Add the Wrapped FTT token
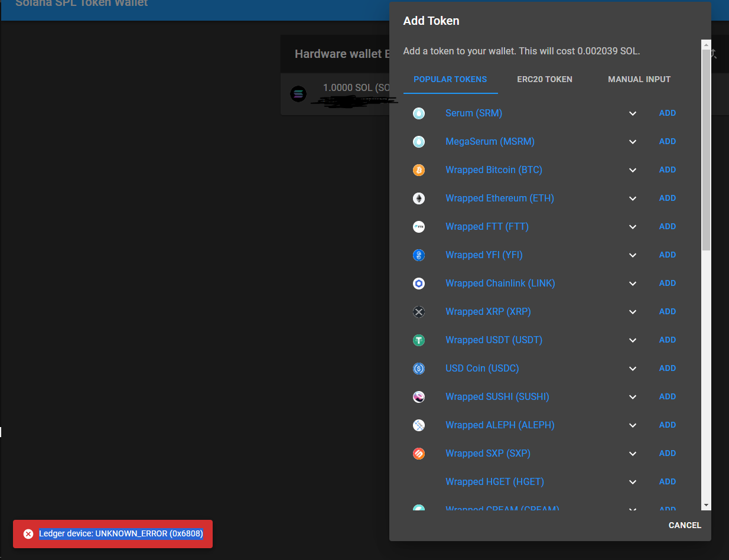Screen dimensions: 729x560 [x=668, y=226]
